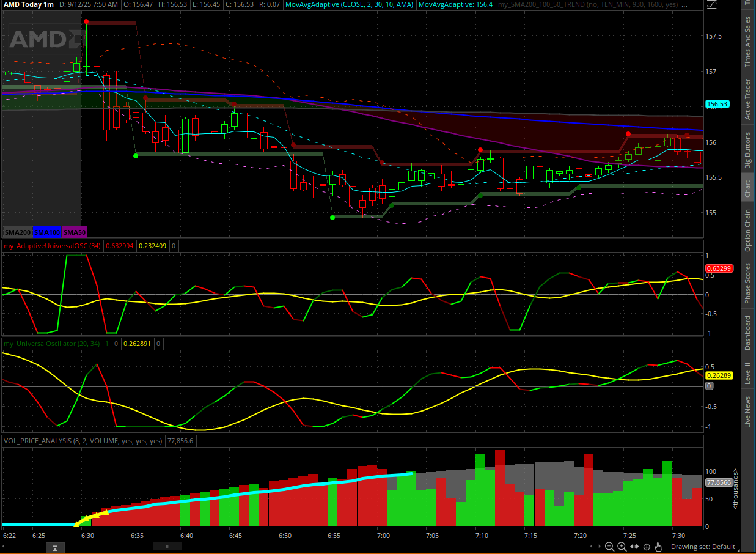This screenshot has width=756, height=554.
Task: Click the Big Buttons side panel tab
Action: 747,150
